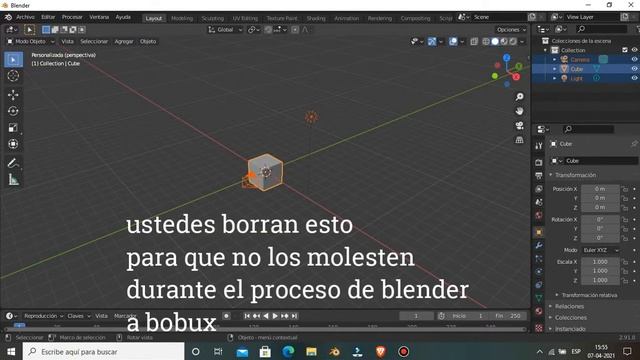Open the Euler XYZ rotation mode dropdown
The width and height of the screenshot is (640, 360).
click(x=600, y=250)
